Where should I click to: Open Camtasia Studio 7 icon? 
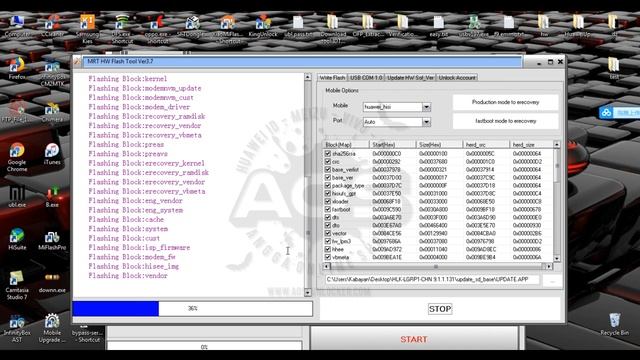17,285
